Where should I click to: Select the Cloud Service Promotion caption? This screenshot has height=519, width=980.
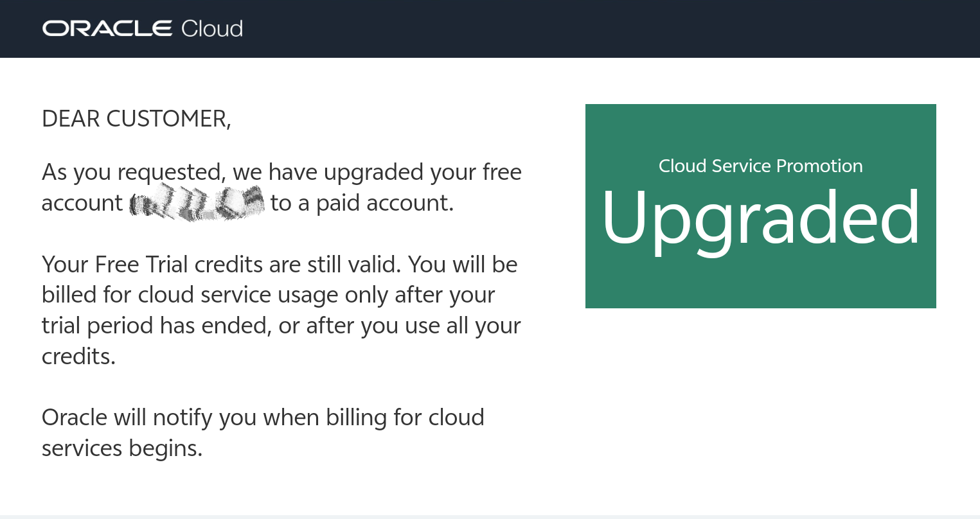[x=760, y=166]
